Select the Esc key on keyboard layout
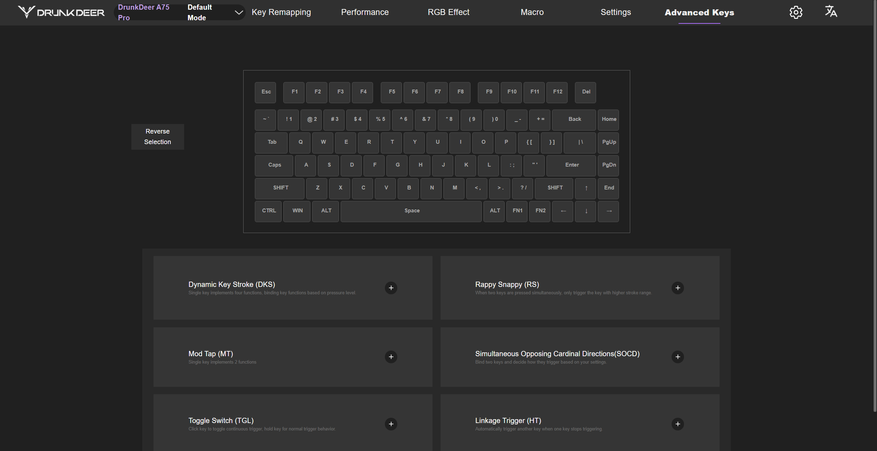This screenshot has width=877, height=451. click(266, 92)
